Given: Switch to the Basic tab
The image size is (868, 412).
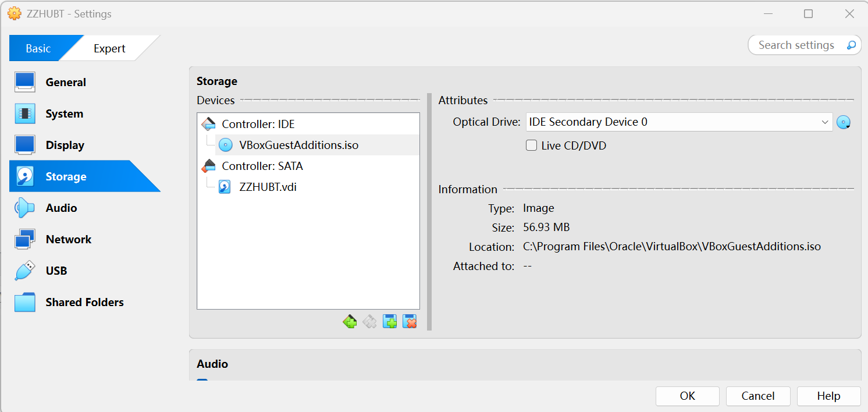Looking at the screenshot, I should click(x=38, y=48).
